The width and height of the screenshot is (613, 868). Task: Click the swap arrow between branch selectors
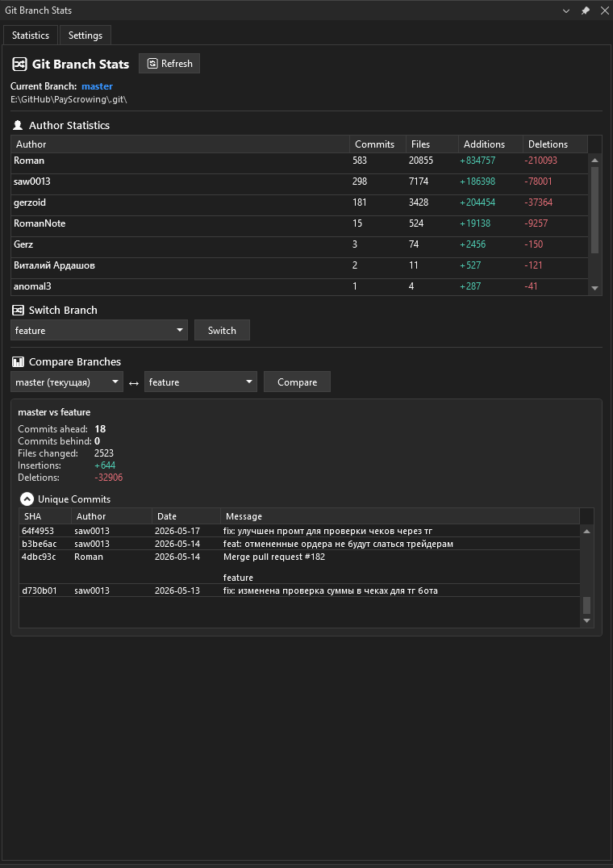[133, 382]
